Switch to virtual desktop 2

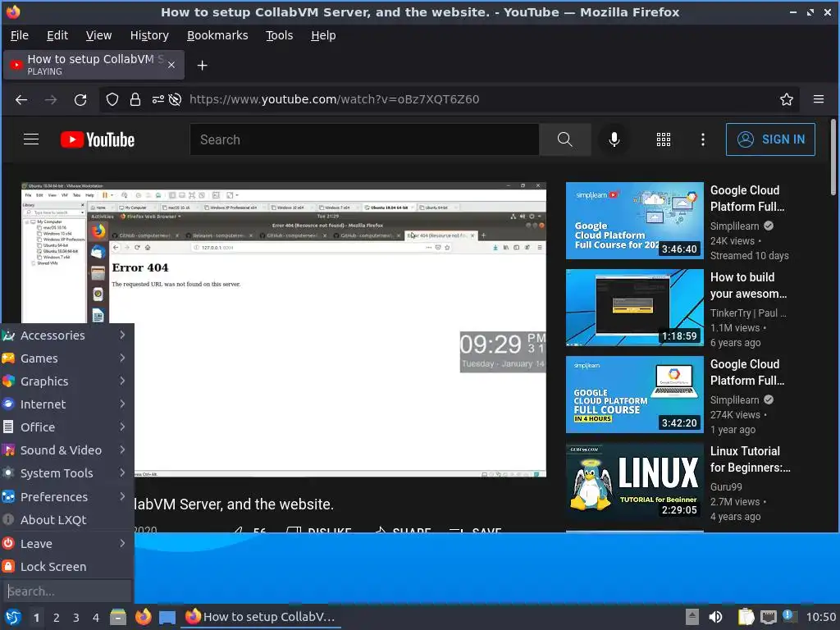[x=57, y=618]
